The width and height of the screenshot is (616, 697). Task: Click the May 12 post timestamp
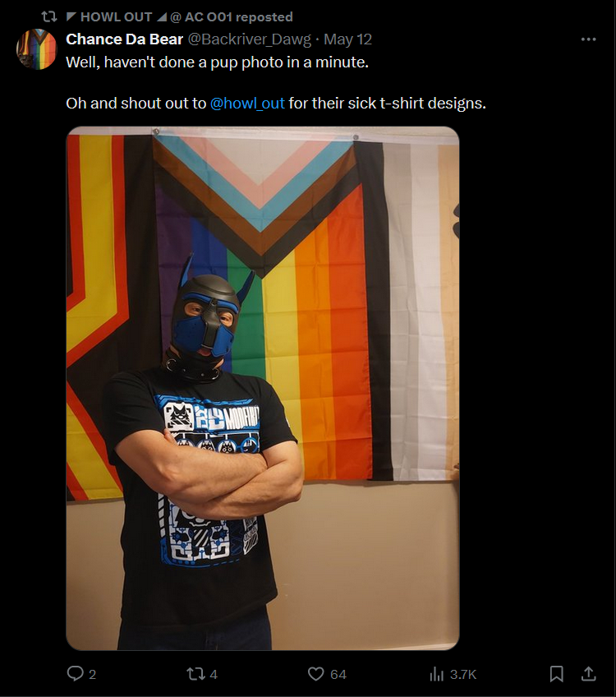[347, 39]
